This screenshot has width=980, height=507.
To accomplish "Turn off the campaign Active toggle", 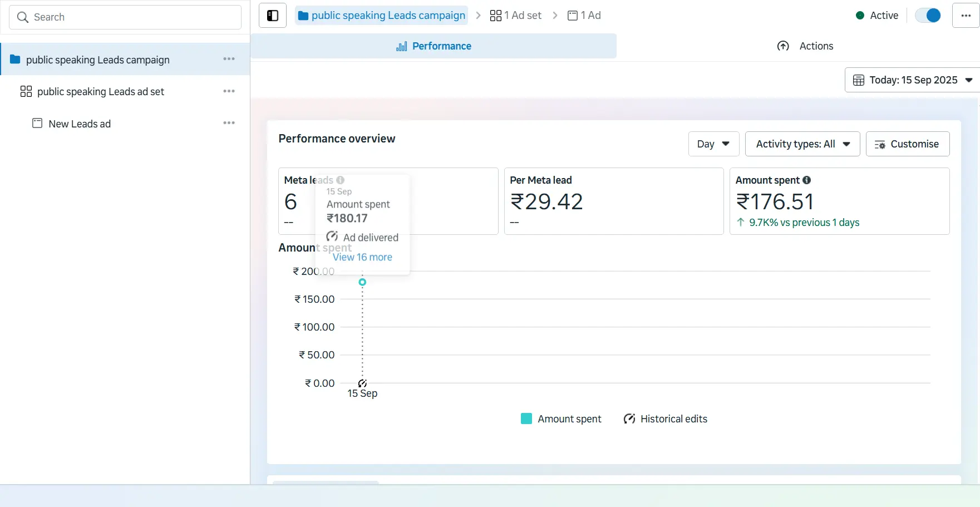I will click(928, 16).
